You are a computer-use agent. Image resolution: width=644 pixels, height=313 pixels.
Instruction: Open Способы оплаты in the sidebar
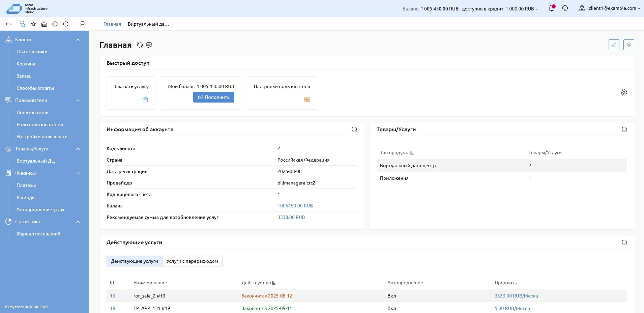tap(35, 88)
